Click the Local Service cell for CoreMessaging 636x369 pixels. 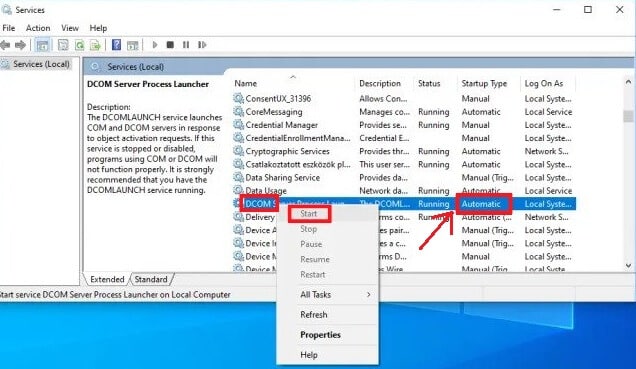(x=548, y=112)
